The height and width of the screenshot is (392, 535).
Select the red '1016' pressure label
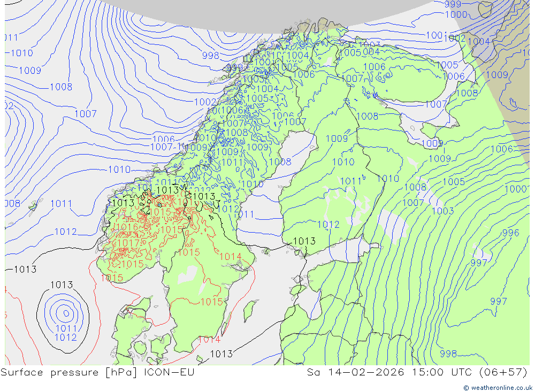click(127, 227)
